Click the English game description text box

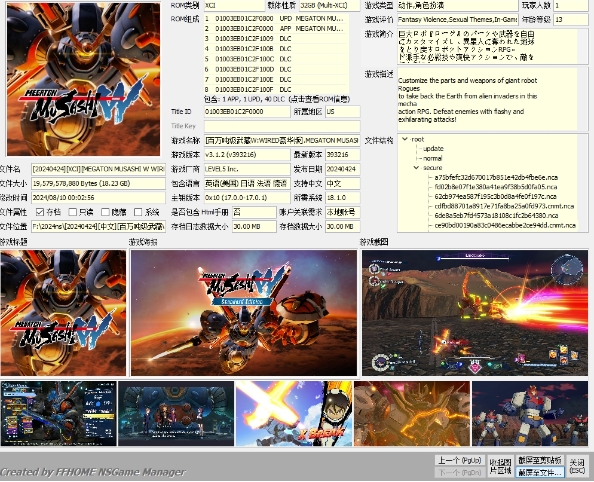point(492,99)
